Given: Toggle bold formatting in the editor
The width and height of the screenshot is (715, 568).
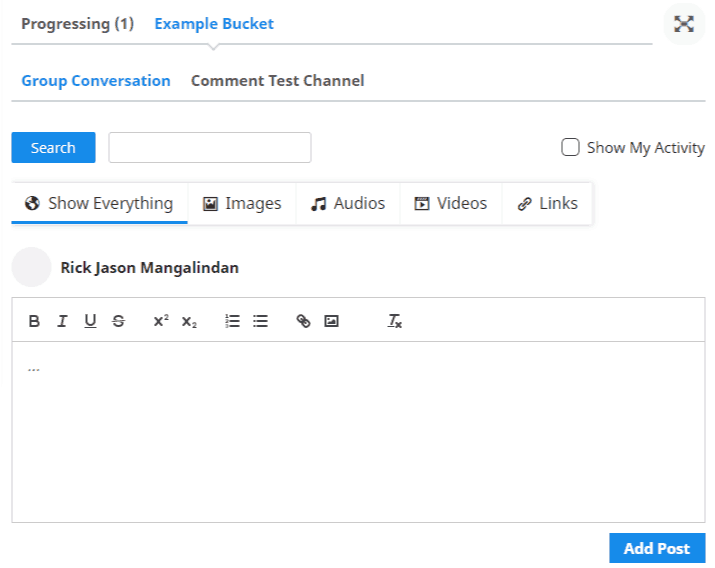Looking at the screenshot, I should 34,321.
